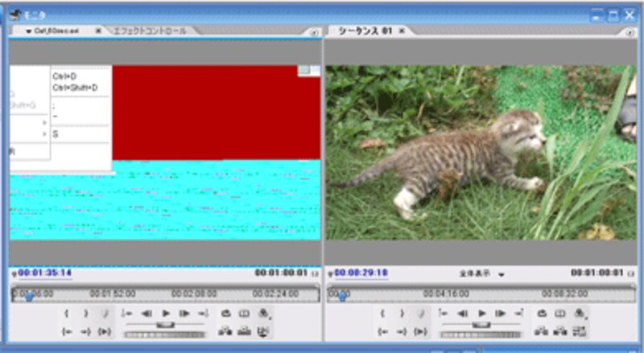Viewport: 644px width, 353px height.
Task: Go to In point in Source monitor
Action: click(67, 331)
